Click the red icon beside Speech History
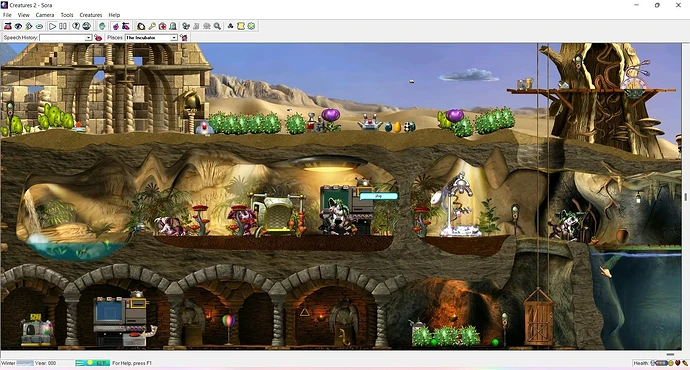Screen dimensions: 690x370 (x=98, y=38)
